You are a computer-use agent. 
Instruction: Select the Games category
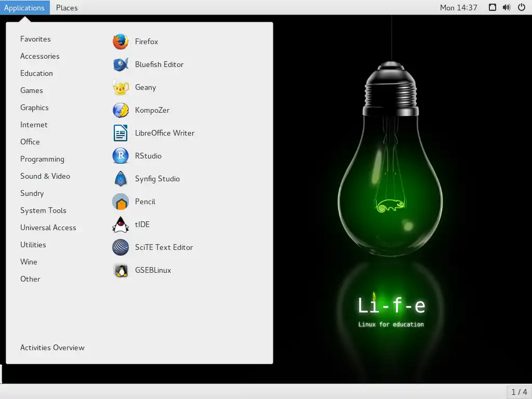32,90
